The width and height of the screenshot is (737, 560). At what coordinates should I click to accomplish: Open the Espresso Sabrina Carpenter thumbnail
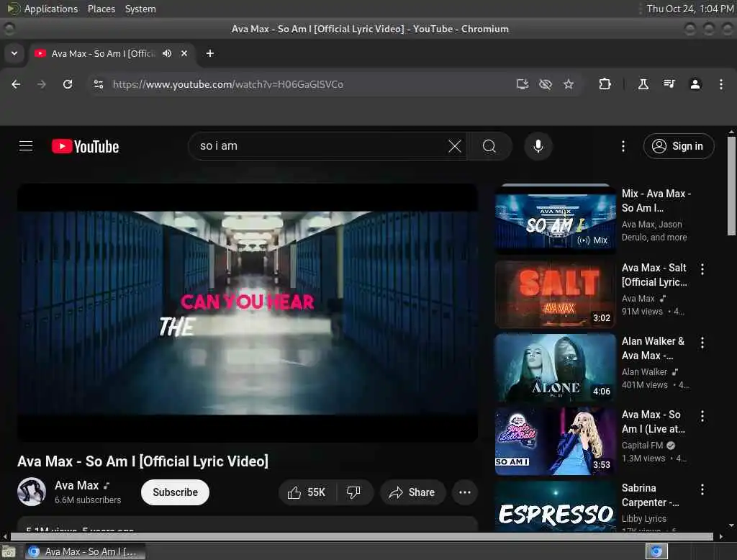[555, 507]
